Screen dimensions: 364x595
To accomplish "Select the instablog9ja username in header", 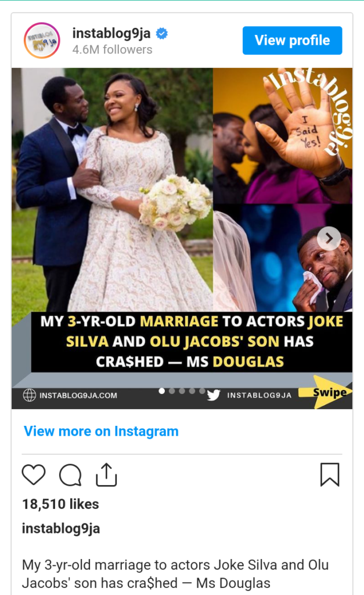I will (111, 33).
